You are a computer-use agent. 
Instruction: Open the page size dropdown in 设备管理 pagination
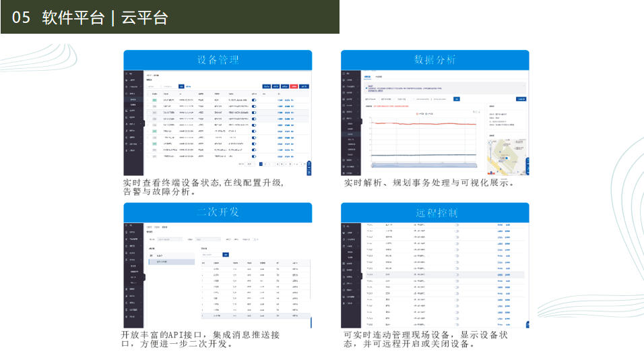tap(250, 164)
